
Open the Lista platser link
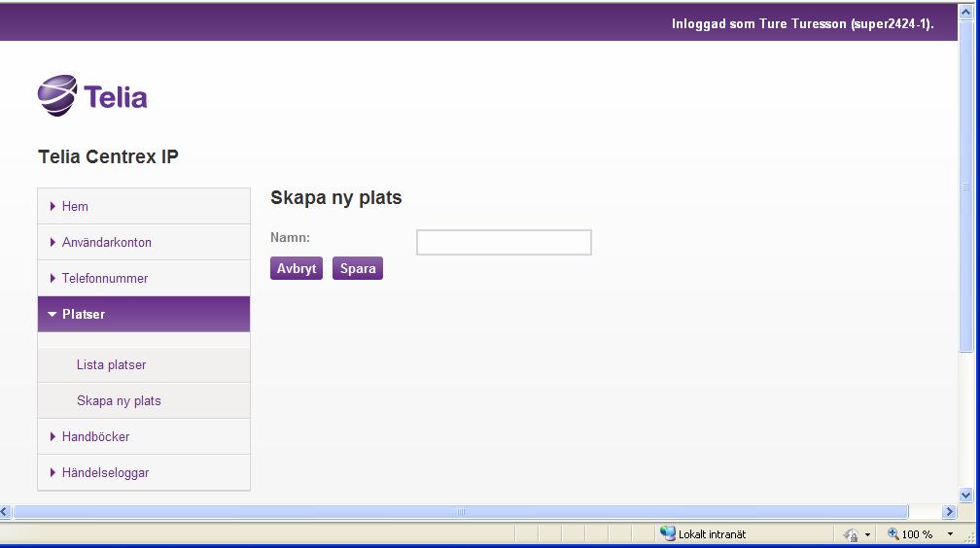(111, 365)
